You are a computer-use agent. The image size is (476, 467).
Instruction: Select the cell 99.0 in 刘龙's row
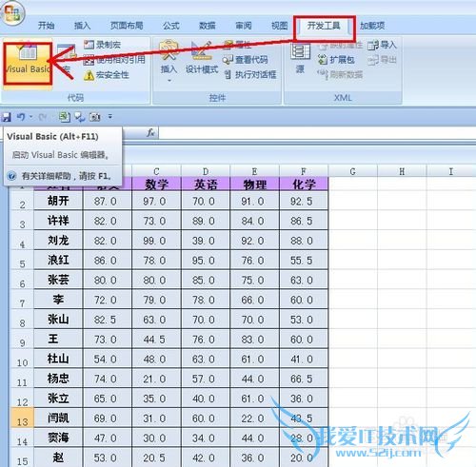coord(156,241)
